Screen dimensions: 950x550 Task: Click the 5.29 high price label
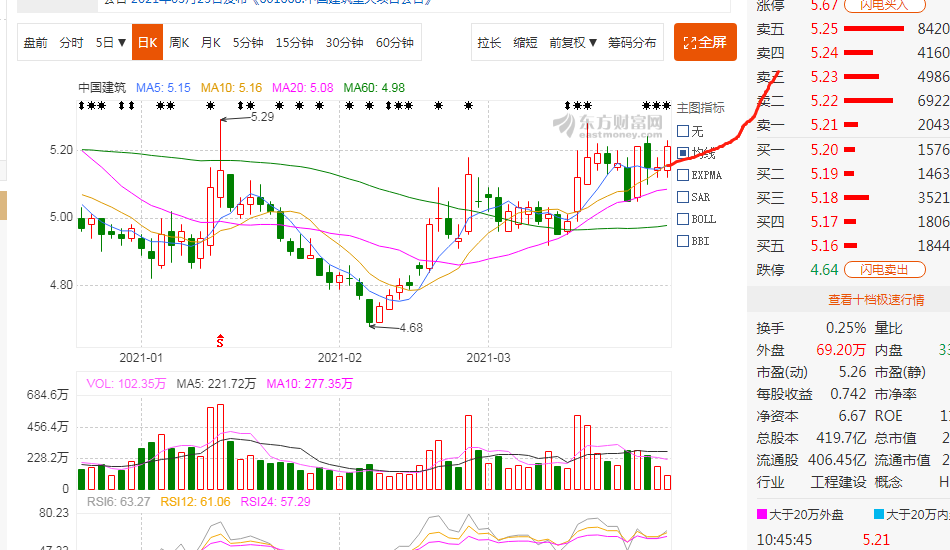coord(262,117)
